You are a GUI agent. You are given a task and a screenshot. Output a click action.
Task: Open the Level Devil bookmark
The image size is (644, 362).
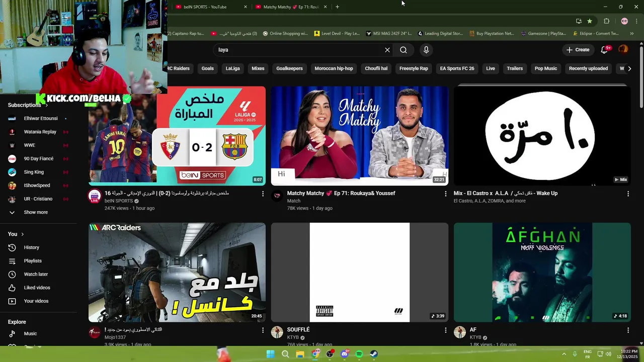(x=337, y=34)
